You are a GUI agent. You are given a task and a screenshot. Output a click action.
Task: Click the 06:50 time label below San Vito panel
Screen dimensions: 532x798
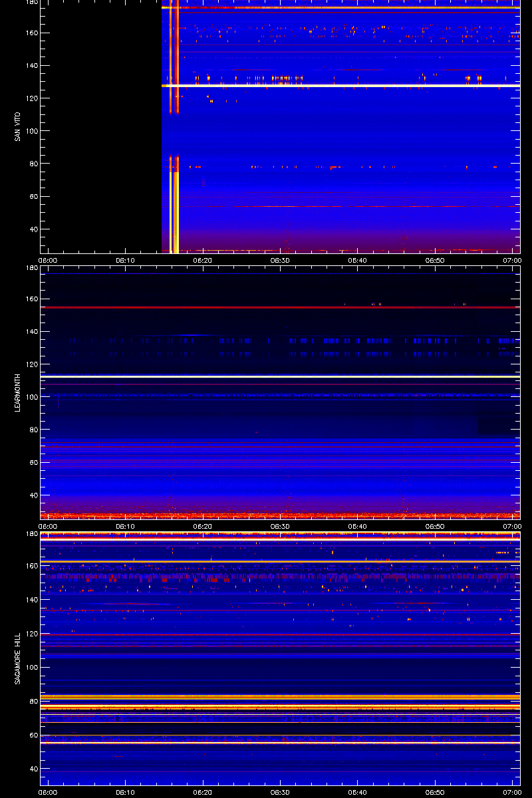435,260
